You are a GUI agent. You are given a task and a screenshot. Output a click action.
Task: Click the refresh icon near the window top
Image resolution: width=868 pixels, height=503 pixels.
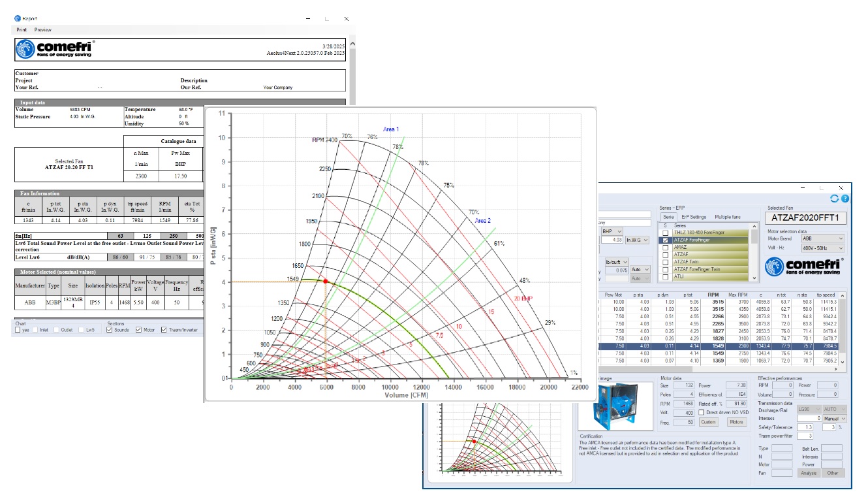834,199
